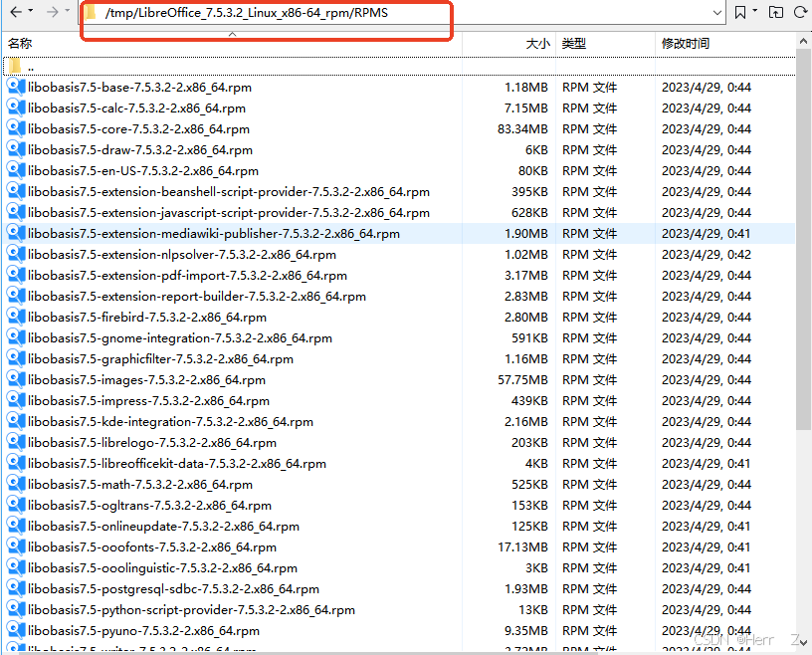Click the RPM file icon of libobasis7.5-core
The height and width of the screenshot is (655, 812).
[13, 128]
